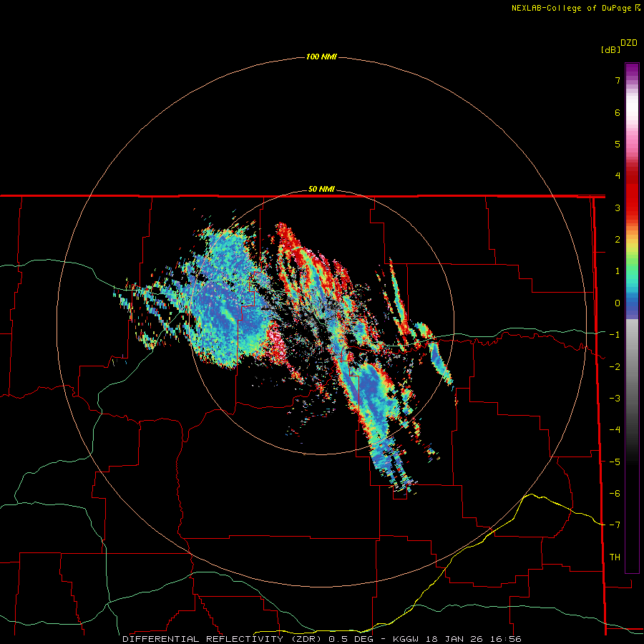Click the -3 value on the color scale
The image size is (644, 644).
(615, 399)
